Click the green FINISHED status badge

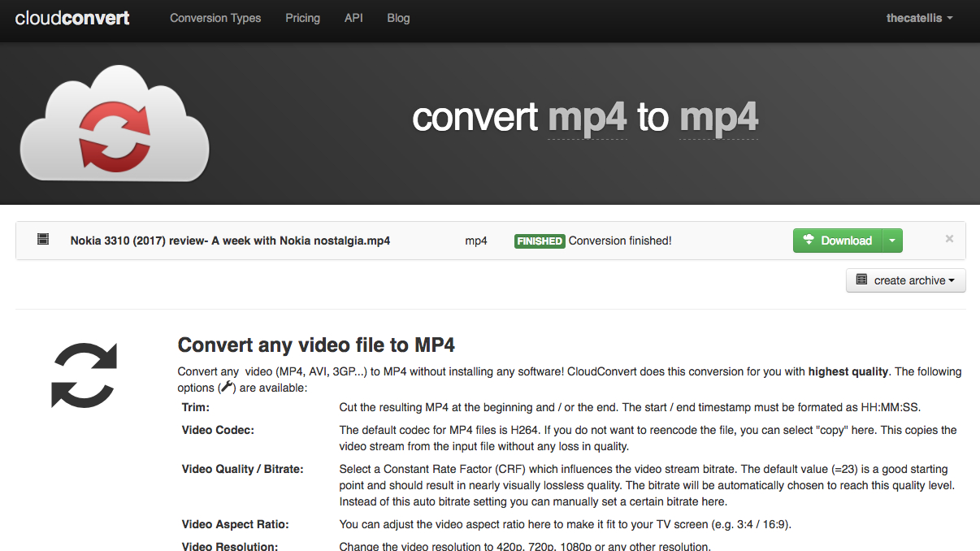point(540,241)
